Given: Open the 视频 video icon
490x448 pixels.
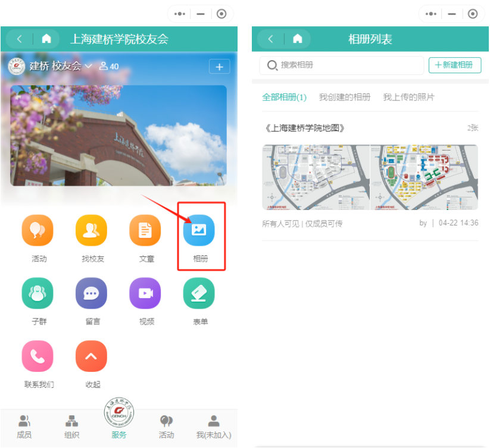Looking at the screenshot, I should [145, 293].
